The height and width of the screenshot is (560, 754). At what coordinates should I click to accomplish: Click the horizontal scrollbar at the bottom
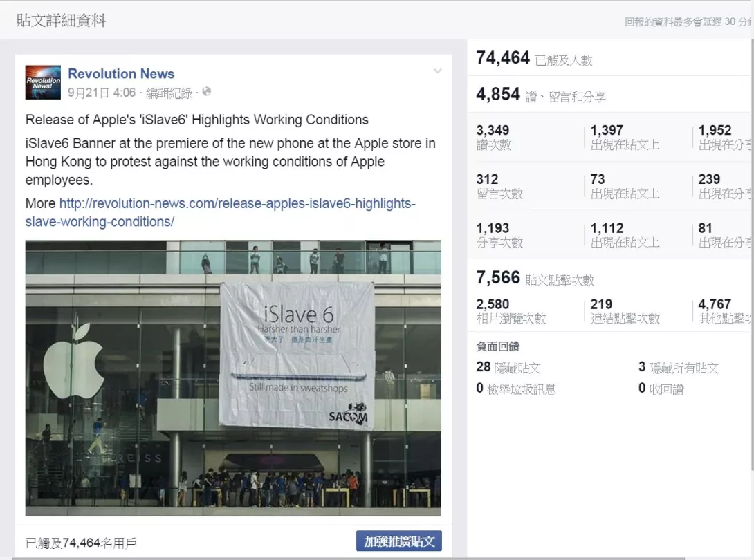tap(349, 559)
